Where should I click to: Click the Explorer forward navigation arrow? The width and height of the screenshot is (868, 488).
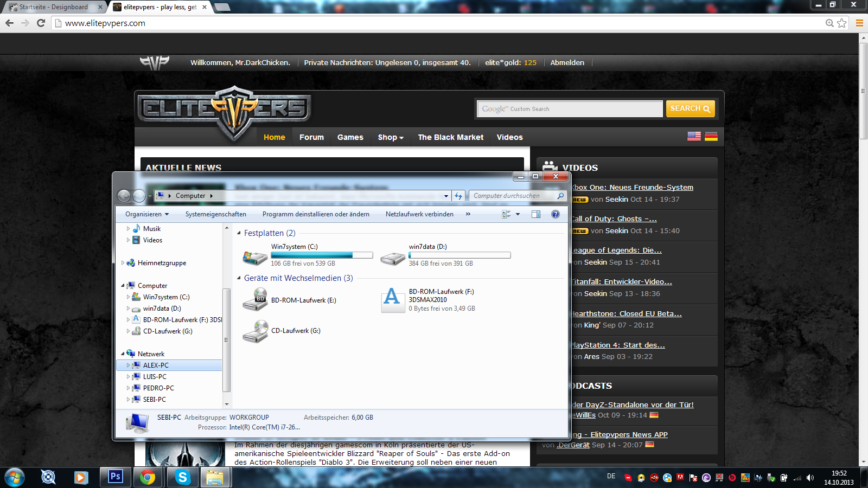[x=139, y=196]
